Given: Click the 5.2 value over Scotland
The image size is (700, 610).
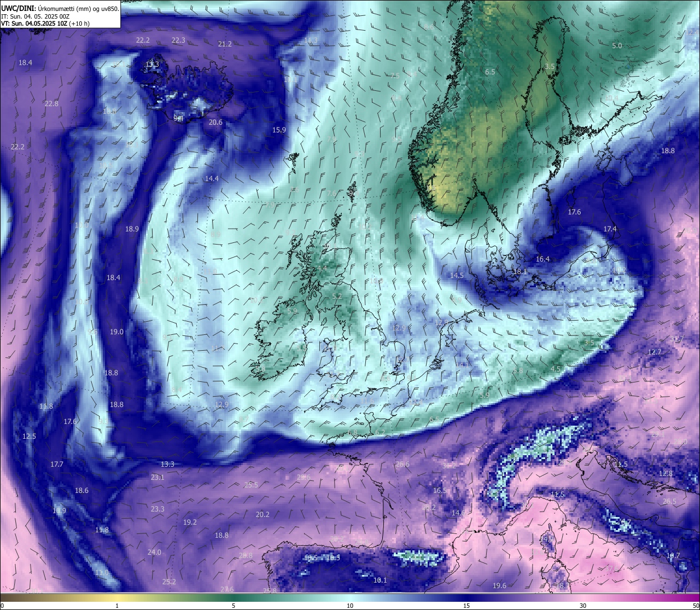Looking at the screenshot, I should click(337, 296).
